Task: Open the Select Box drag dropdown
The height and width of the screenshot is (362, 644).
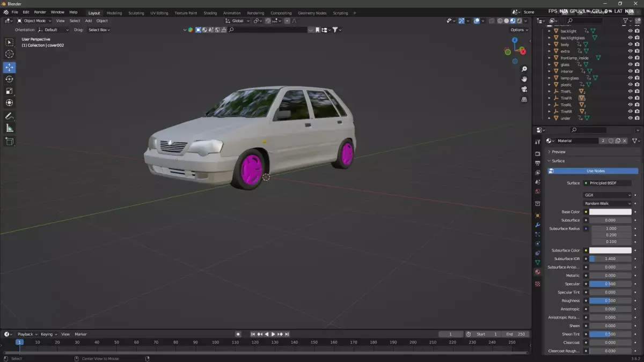Action: coord(100,30)
